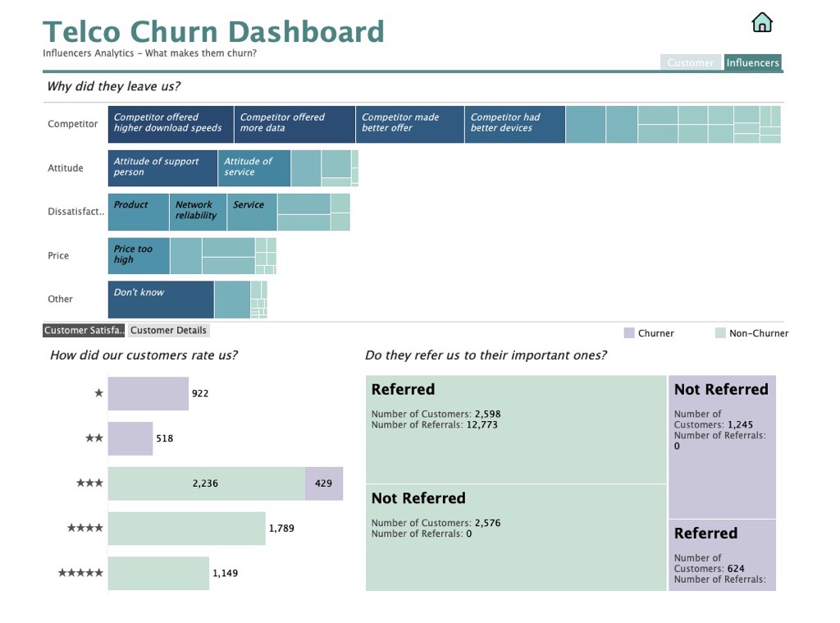The width and height of the screenshot is (840, 623).
Task: Click the home icon at top right
Action: pos(761,22)
